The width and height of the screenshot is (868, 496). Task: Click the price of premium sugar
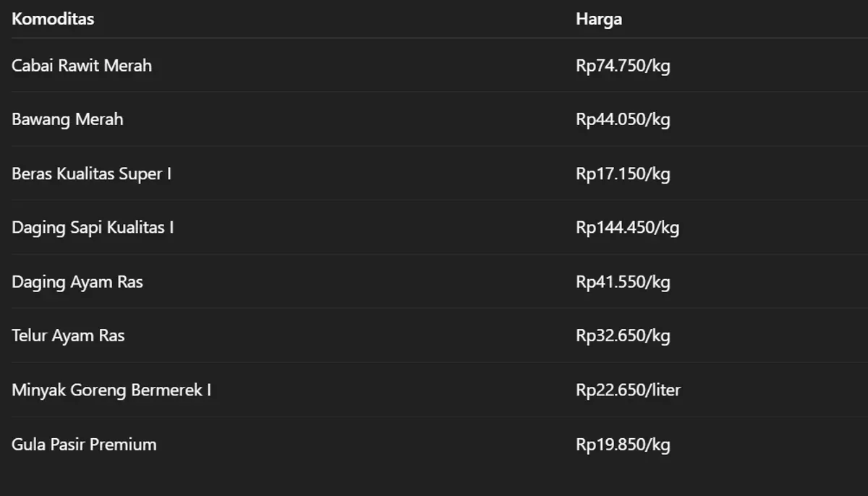[623, 444]
